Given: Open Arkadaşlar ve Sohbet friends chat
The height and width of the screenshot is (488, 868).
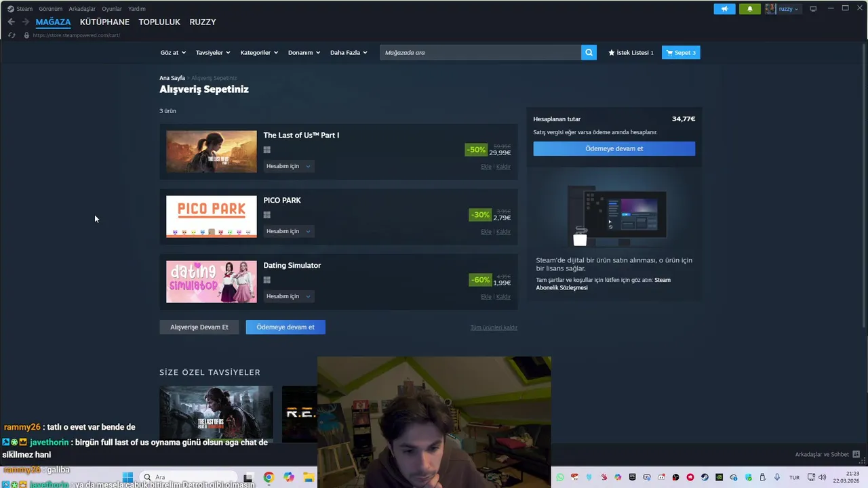Looking at the screenshot, I should (x=827, y=454).
